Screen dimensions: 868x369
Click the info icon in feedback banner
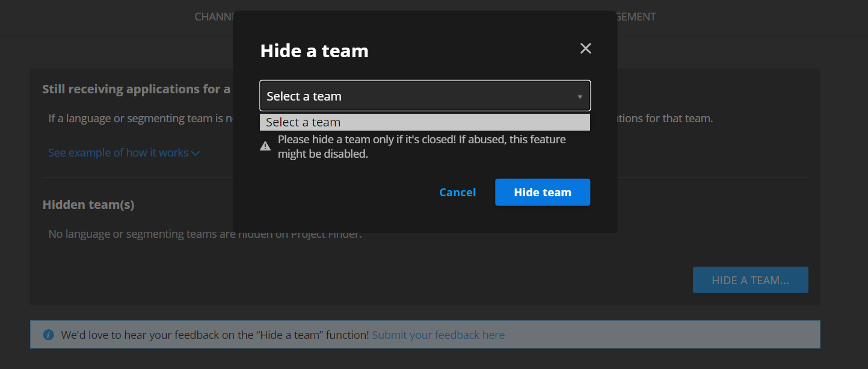point(49,335)
